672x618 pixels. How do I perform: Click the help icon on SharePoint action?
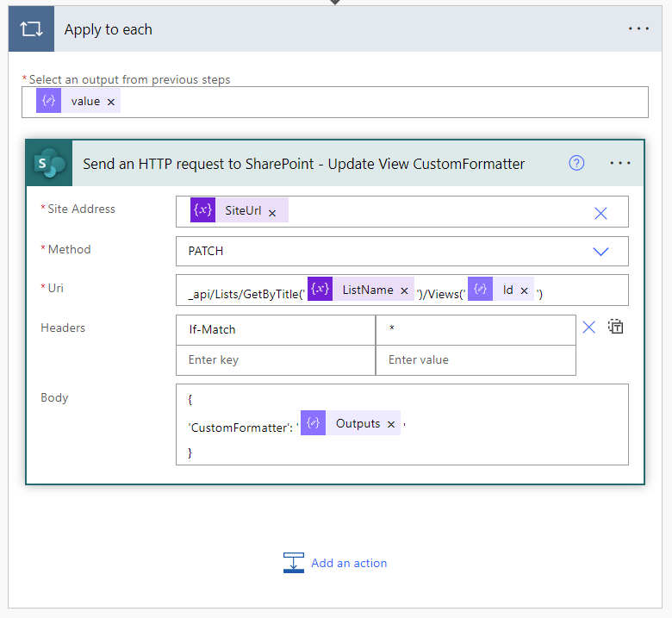tap(577, 163)
